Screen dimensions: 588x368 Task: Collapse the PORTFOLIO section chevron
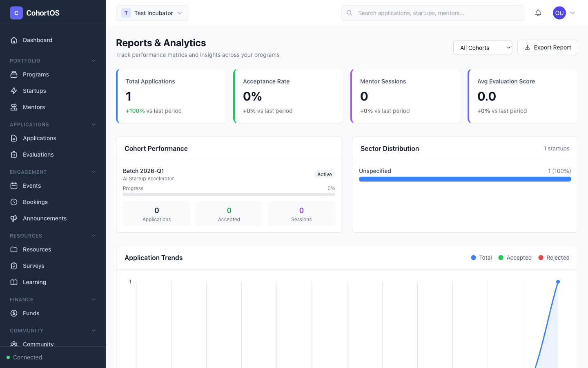tap(93, 61)
